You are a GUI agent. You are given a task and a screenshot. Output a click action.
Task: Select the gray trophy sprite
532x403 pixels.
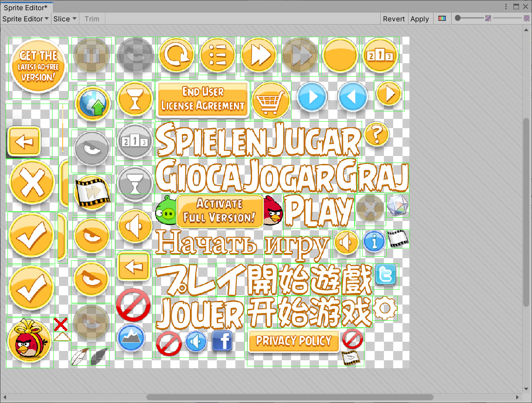pos(135,184)
